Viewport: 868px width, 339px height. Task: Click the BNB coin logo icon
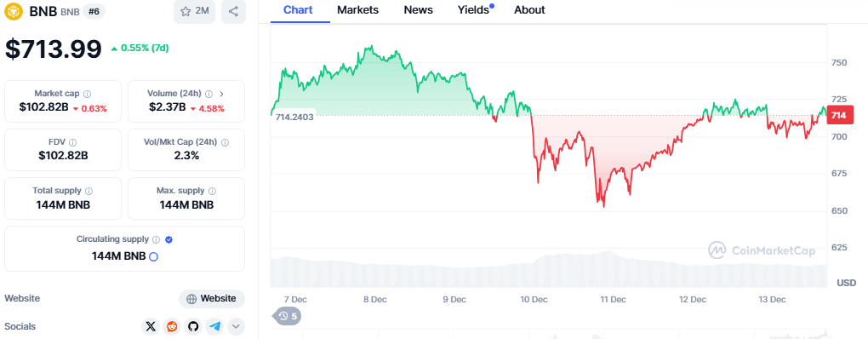(14, 12)
